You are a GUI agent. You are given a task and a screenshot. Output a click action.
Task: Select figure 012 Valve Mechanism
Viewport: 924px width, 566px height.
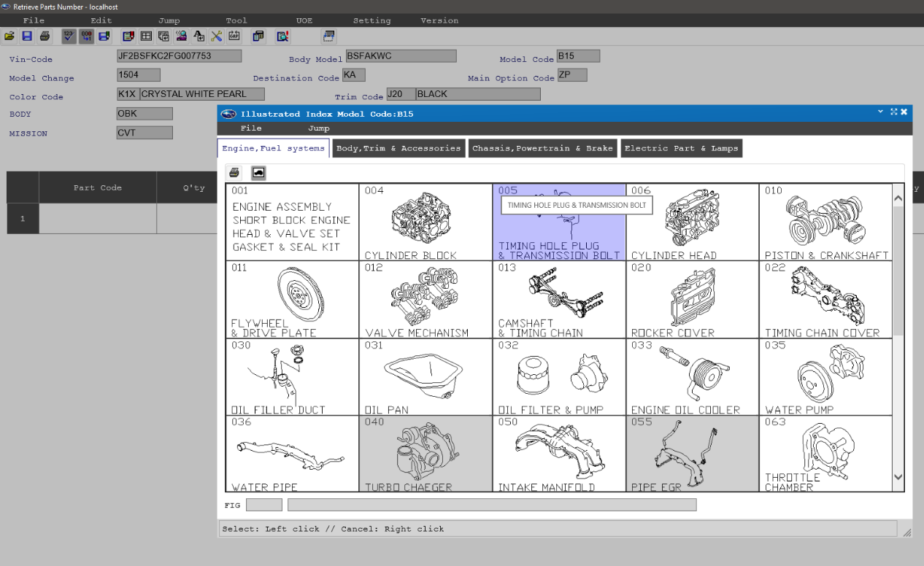pos(426,299)
